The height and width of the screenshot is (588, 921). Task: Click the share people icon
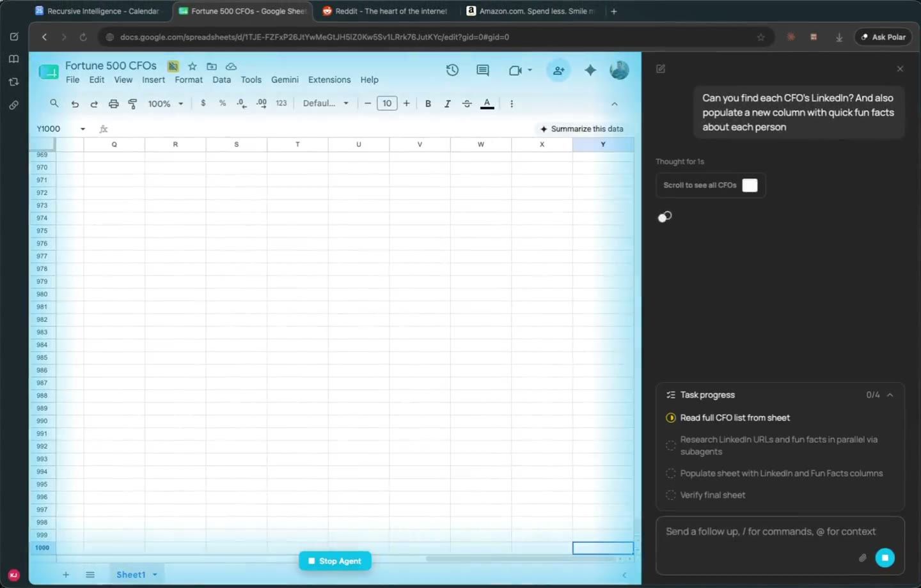[x=558, y=70]
